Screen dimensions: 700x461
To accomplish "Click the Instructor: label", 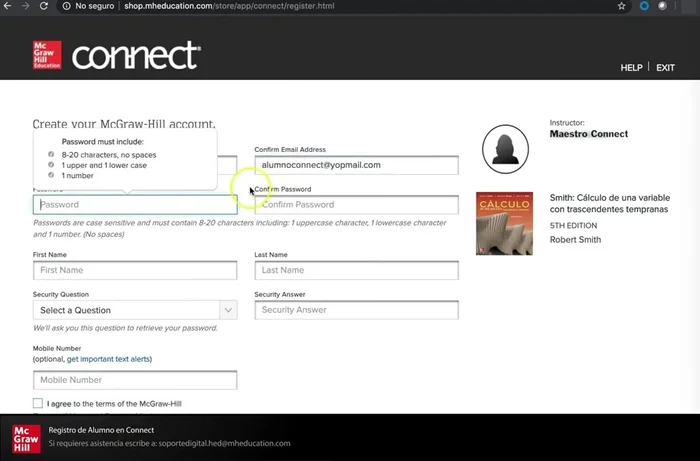I will 567,123.
